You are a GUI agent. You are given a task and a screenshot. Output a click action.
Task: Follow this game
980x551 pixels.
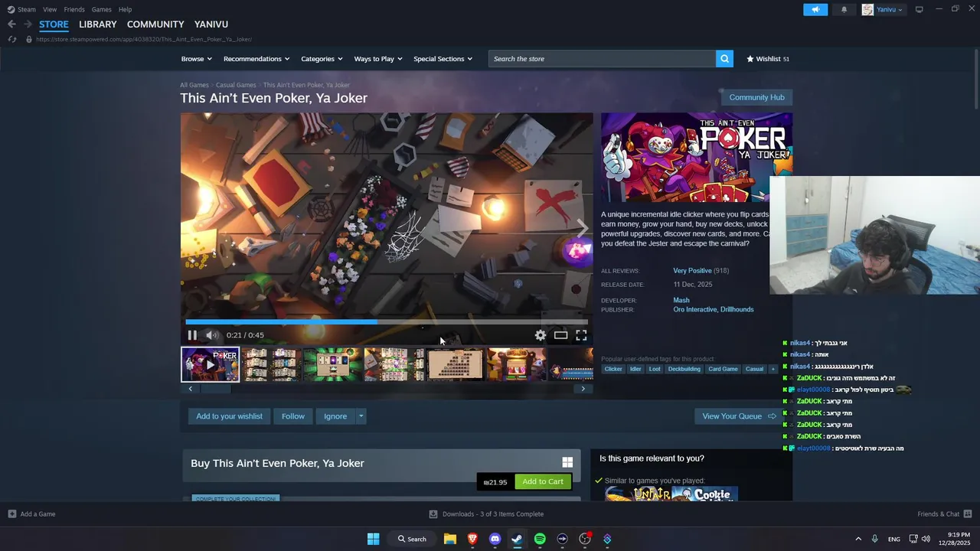pos(293,416)
